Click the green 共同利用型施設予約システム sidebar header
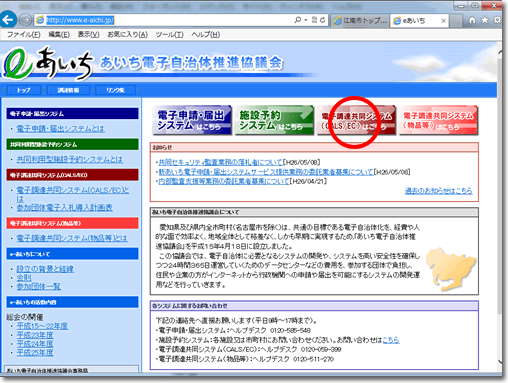 [x=72, y=144]
